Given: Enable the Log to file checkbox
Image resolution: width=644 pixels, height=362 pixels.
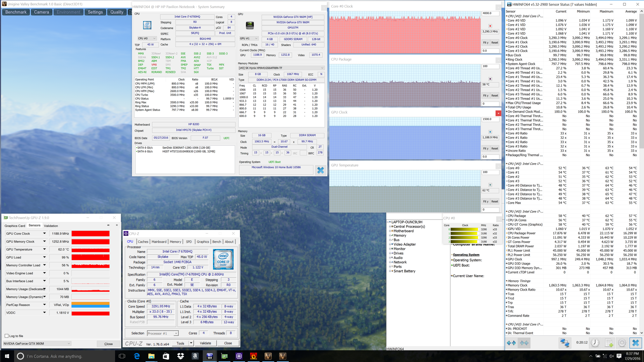Looking at the screenshot, I should click(x=7, y=336).
